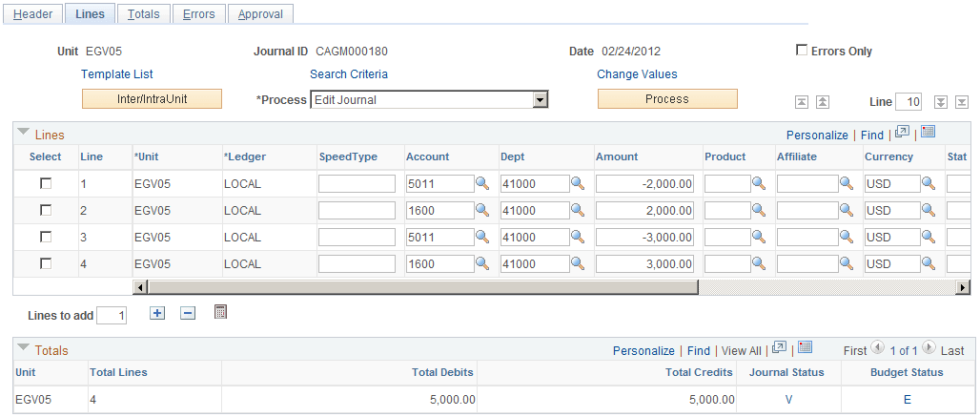This screenshot has height=417, width=980.
Task: Open the Process dropdown showing Edit Journal
Action: (429, 99)
